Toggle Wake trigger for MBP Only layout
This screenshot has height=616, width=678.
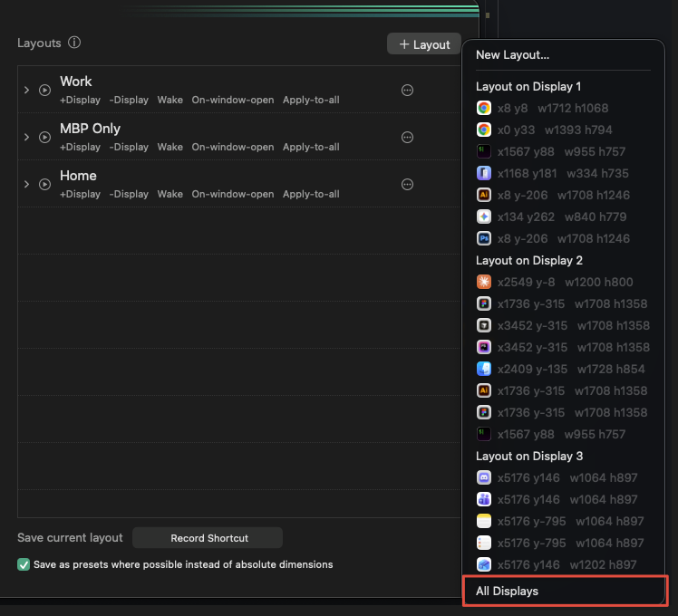click(x=169, y=147)
